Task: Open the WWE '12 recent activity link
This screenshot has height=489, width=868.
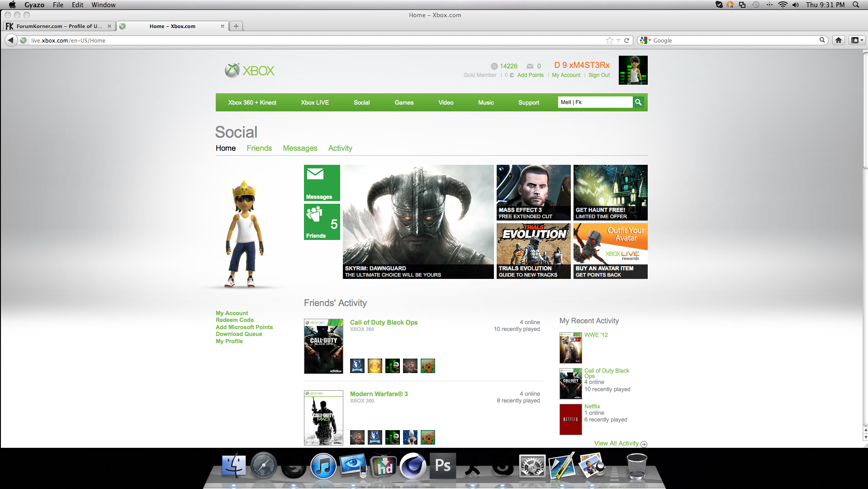Action: (x=596, y=335)
